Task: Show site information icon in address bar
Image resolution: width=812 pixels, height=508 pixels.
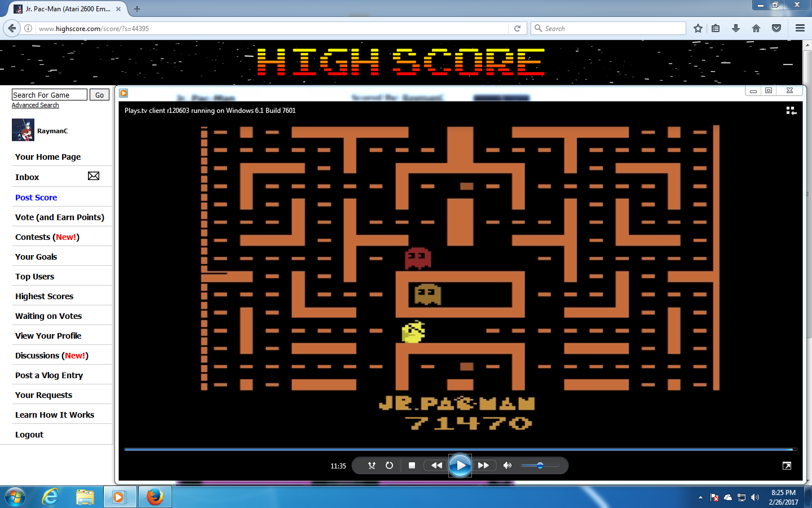Action: pos(28,28)
